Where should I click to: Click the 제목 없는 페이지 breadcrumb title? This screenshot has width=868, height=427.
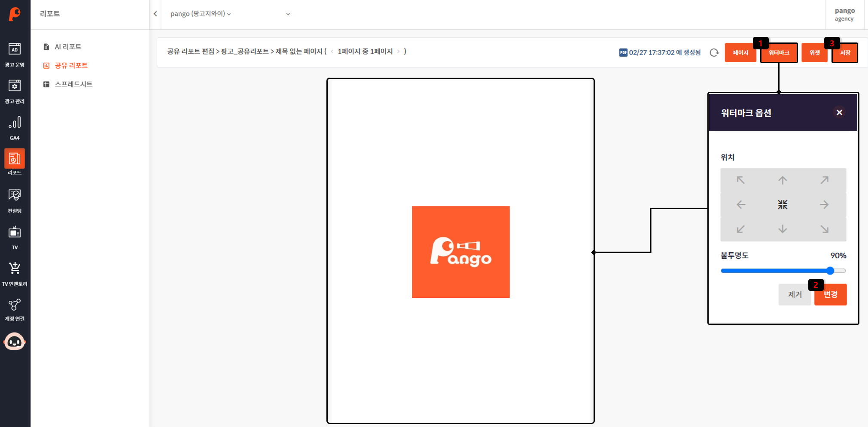299,51
